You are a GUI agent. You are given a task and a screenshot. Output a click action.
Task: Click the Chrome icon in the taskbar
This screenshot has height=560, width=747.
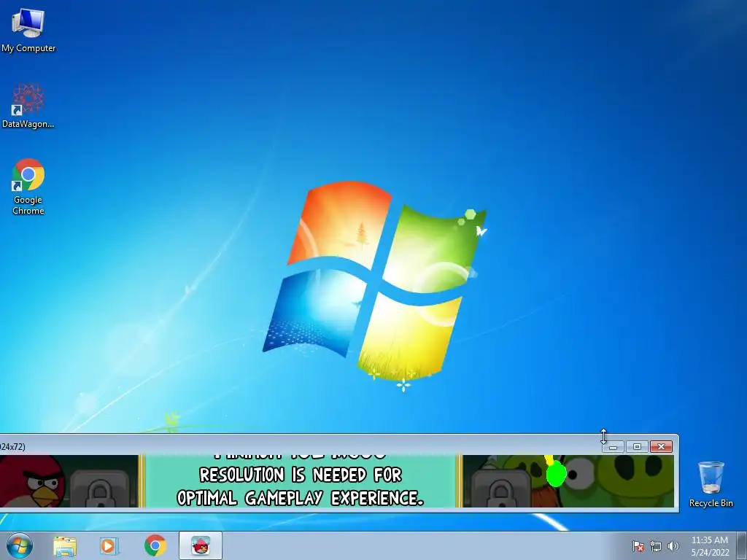pyautogui.click(x=155, y=545)
